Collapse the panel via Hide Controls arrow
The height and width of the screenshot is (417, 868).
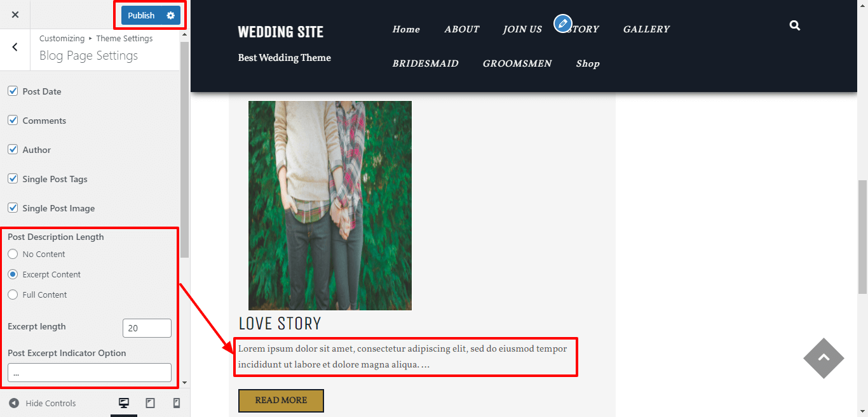tap(14, 403)
